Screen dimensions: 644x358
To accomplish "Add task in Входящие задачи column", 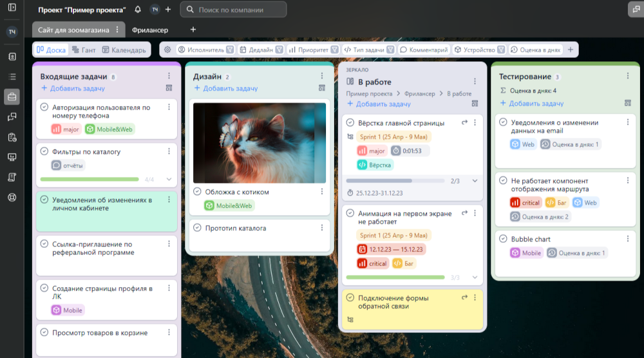I will 73,88.
